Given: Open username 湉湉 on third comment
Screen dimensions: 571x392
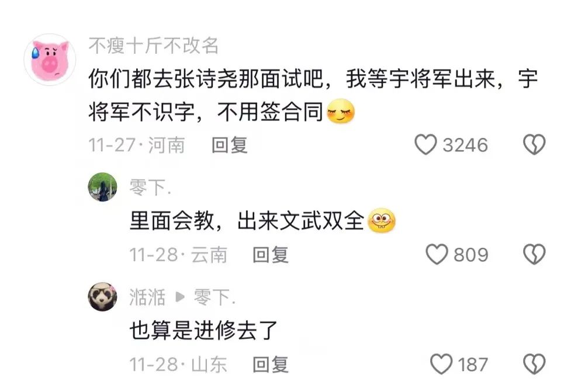Looking at the screenshot, I should coord(147,297).
